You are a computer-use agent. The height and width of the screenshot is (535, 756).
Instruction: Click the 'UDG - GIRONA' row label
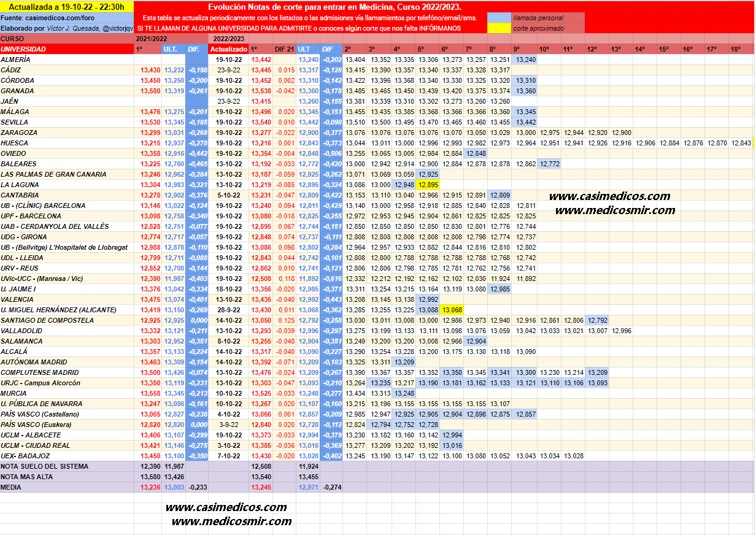67,237
